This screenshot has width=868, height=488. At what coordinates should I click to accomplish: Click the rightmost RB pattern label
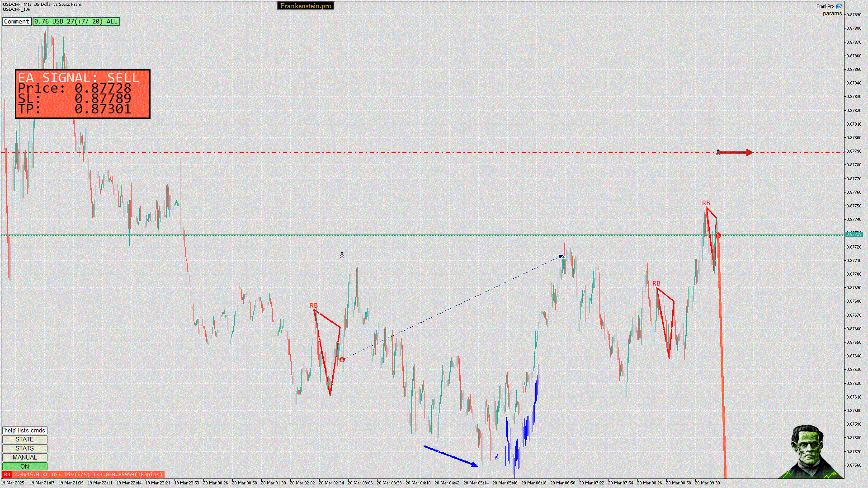pyautogui.click(x=706, y=203)
